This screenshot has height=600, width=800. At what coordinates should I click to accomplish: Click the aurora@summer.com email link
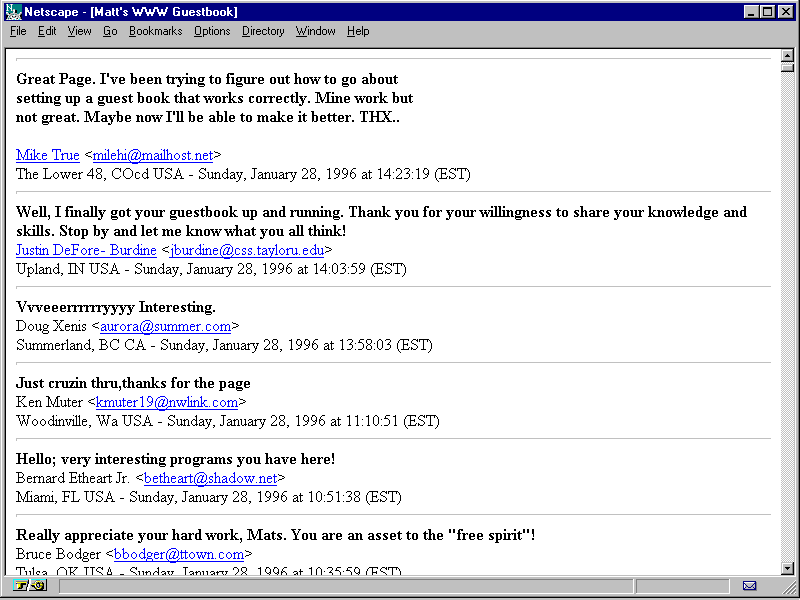pyautogui.click(x=165, y=326)
